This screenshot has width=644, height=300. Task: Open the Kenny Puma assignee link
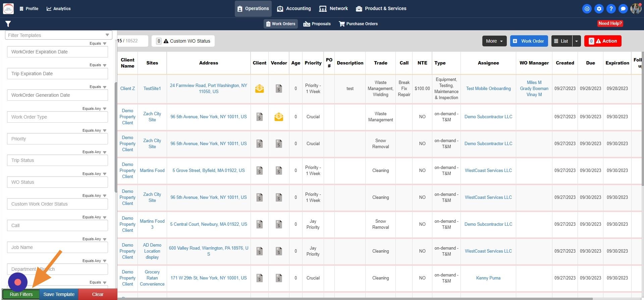coord(488,278)
